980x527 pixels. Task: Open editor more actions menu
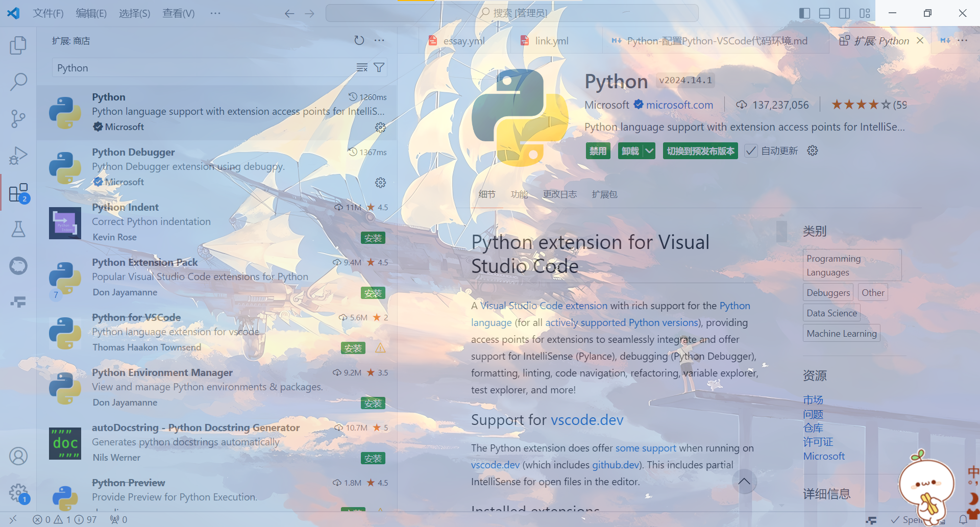(963, 40)
